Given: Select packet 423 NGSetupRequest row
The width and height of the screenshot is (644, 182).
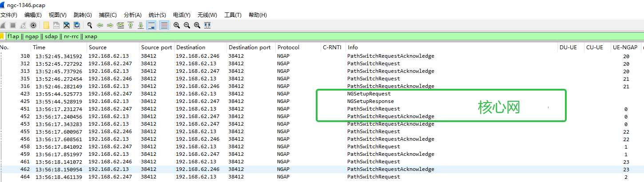Looking at the screenshot, I should pyautogui.click(x=322, y=94).
